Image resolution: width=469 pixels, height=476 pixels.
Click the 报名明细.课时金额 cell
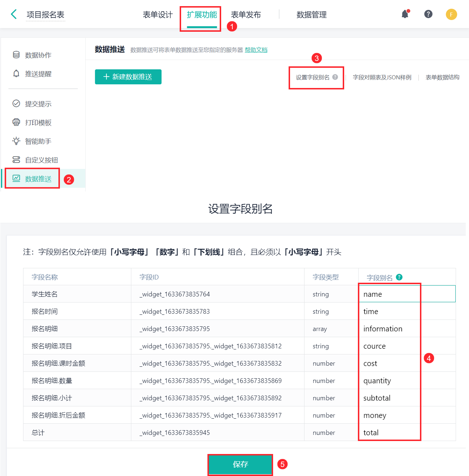[77, 363]
